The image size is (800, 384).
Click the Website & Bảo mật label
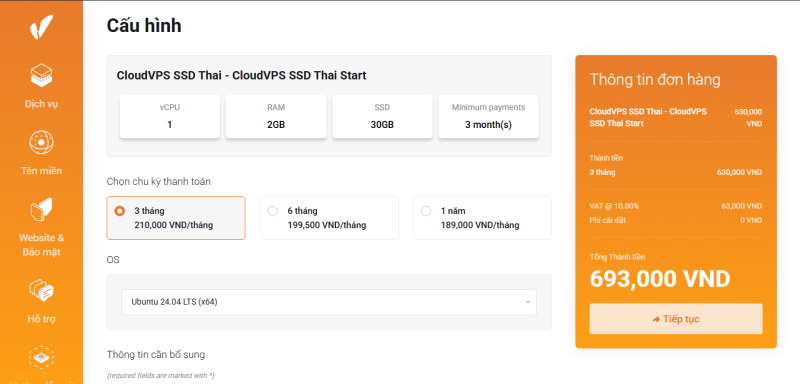[x=41, y=245]
